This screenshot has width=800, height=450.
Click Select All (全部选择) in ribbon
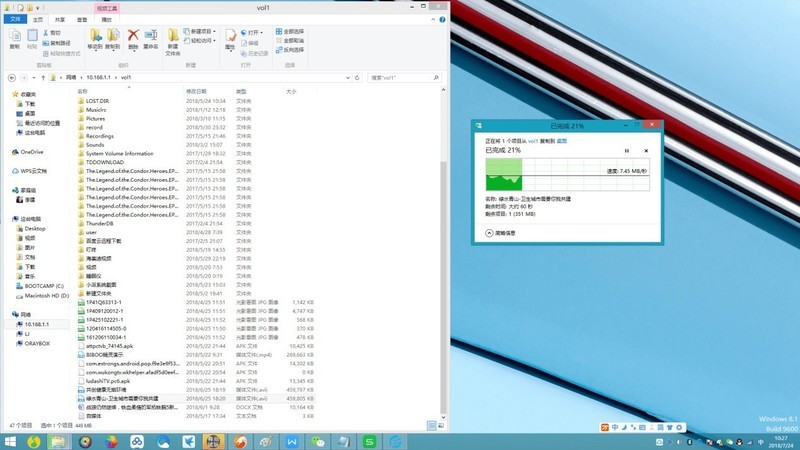(x=293, y=32)
